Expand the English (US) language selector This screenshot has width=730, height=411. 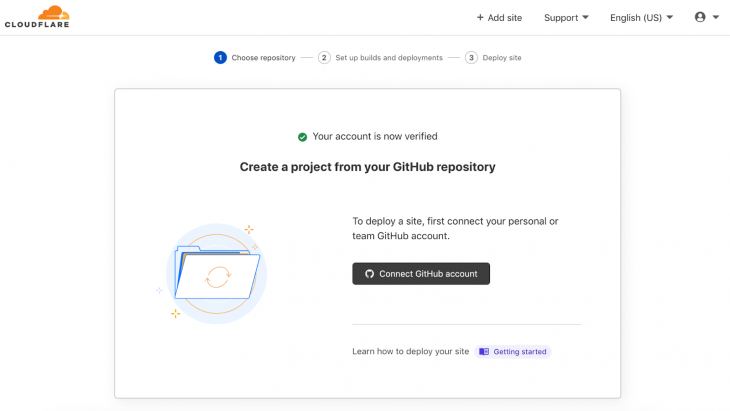(641, 17)
